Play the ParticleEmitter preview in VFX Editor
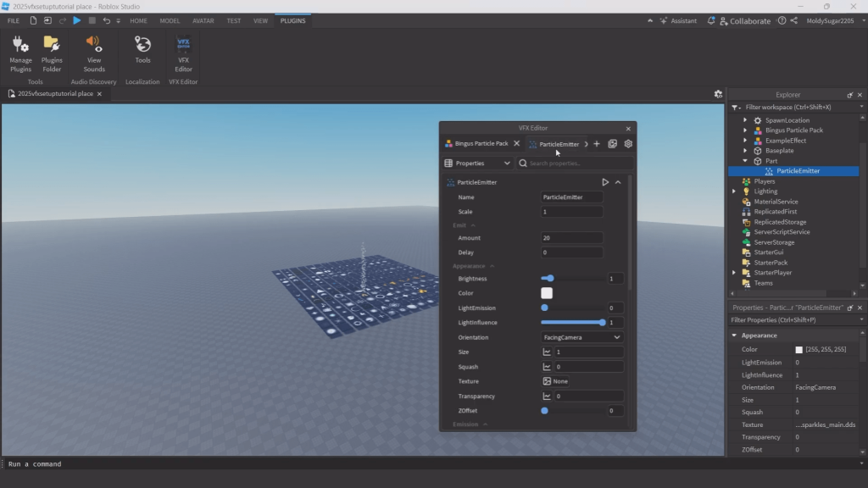Screen dimensions: 868x488 [605, 182]
